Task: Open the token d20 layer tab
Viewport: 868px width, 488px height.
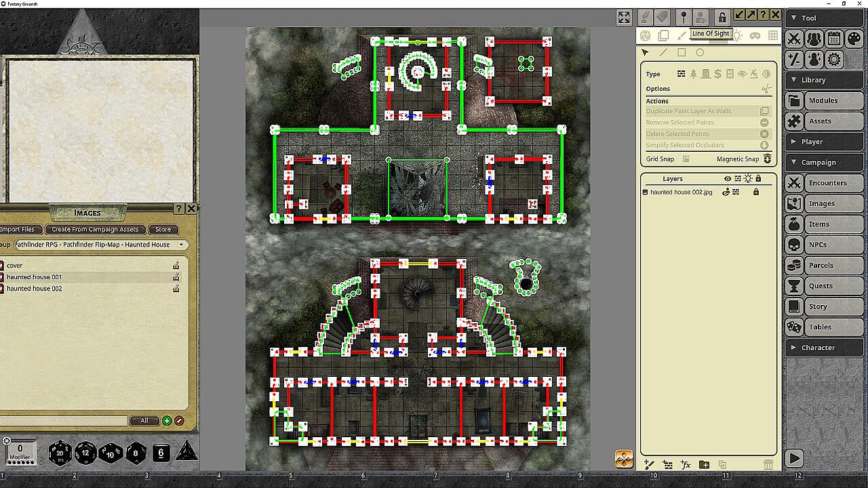Action: [x=646, y=35]
